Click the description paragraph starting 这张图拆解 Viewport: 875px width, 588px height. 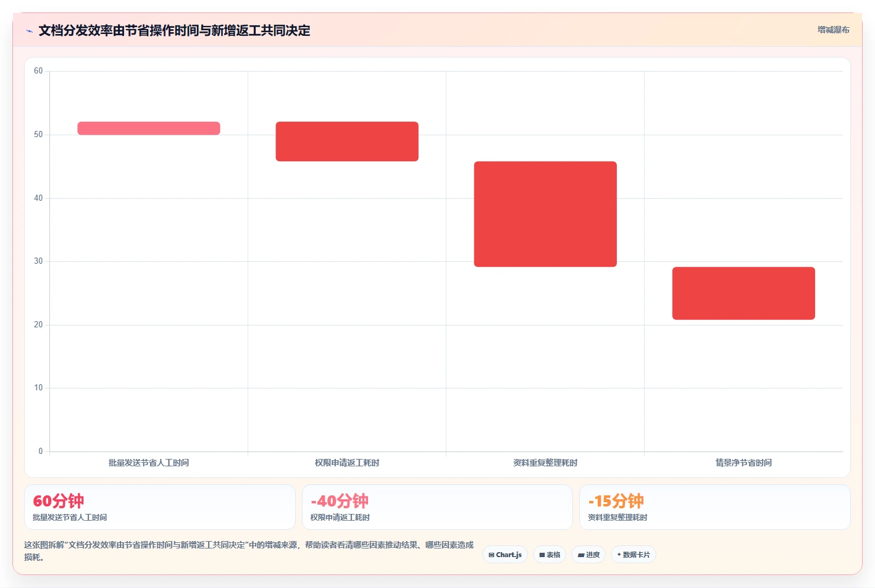[x=249, y=551]
